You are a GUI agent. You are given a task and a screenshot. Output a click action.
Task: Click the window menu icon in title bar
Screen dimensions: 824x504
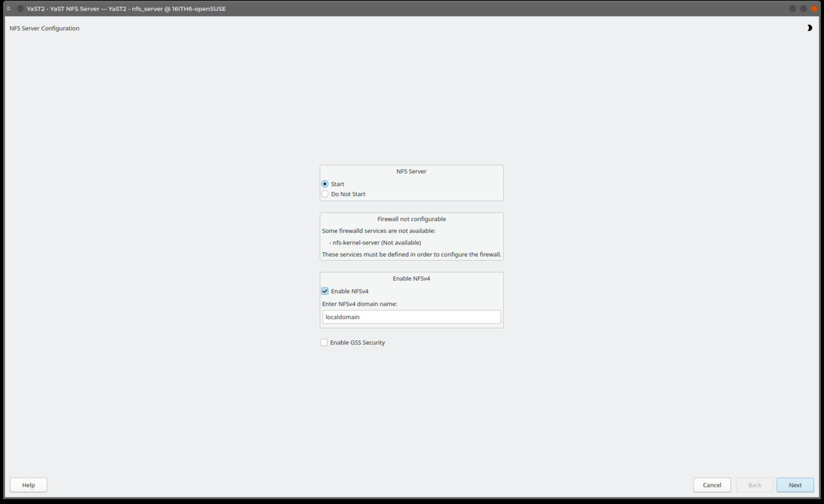point(8,8)
